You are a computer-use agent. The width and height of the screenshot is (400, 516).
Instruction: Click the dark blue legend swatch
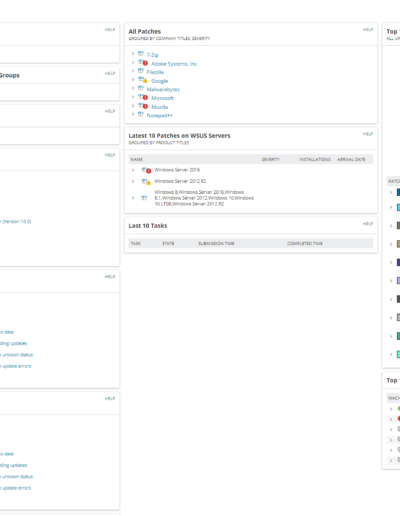coord(398,192)
